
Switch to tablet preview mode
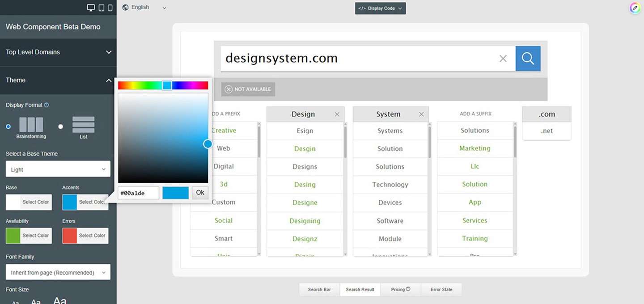coord(101,7)
